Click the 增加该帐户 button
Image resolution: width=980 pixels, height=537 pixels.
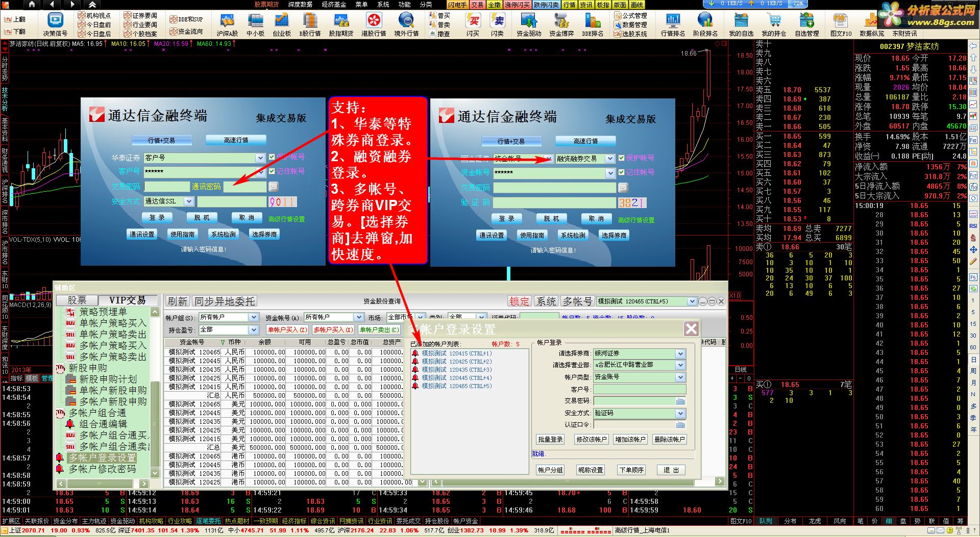tap(630, 439)
